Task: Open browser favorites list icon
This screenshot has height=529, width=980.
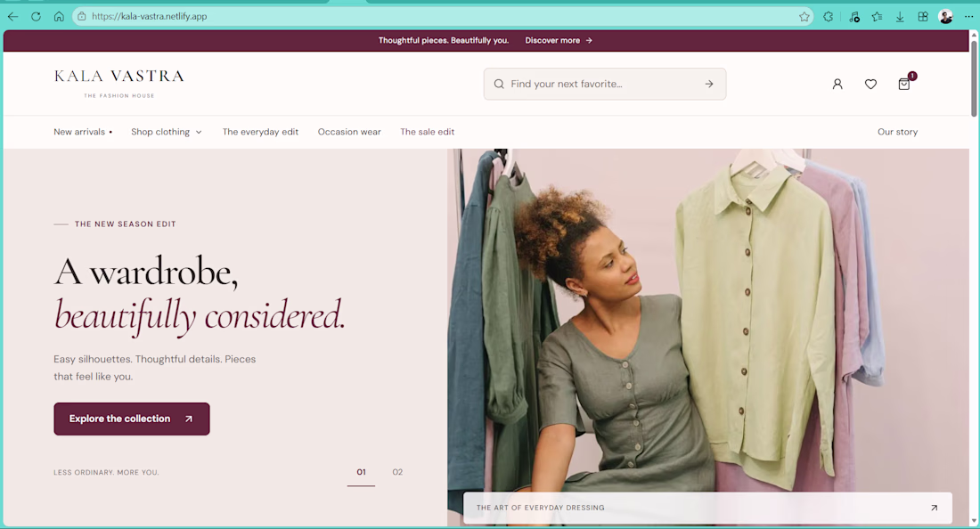Action: tap(877, 17)
